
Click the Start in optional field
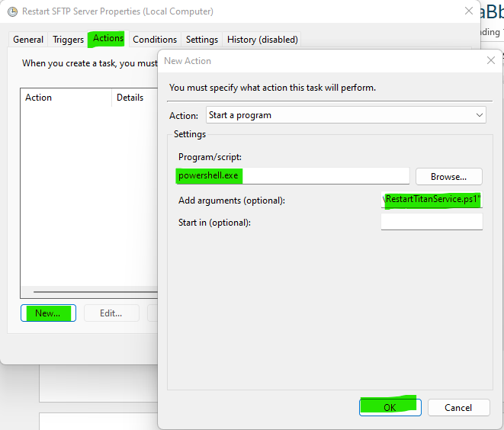click(432, 222)
